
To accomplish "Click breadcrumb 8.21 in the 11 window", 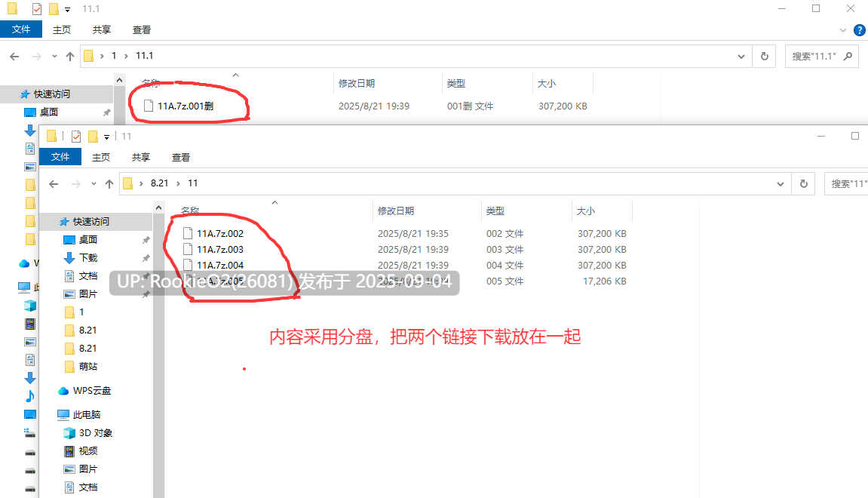I will 159,183.
